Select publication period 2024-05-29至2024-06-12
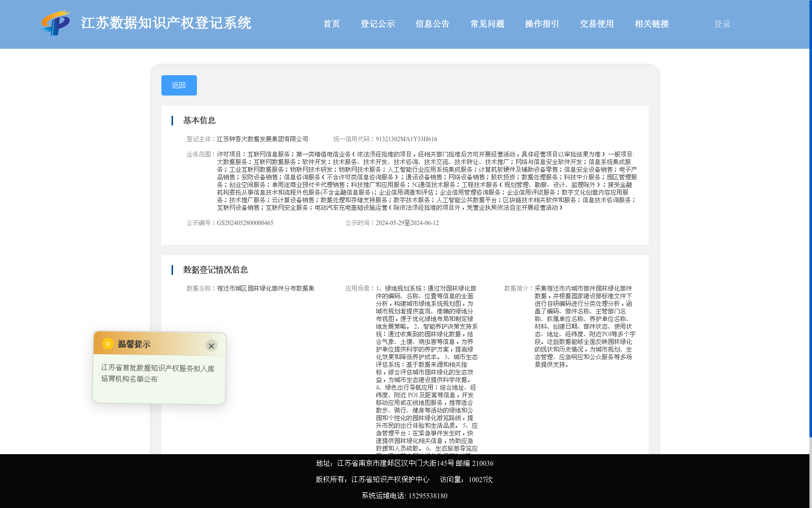The width and height of the screenshot is (812, 508). coord(408,223)
